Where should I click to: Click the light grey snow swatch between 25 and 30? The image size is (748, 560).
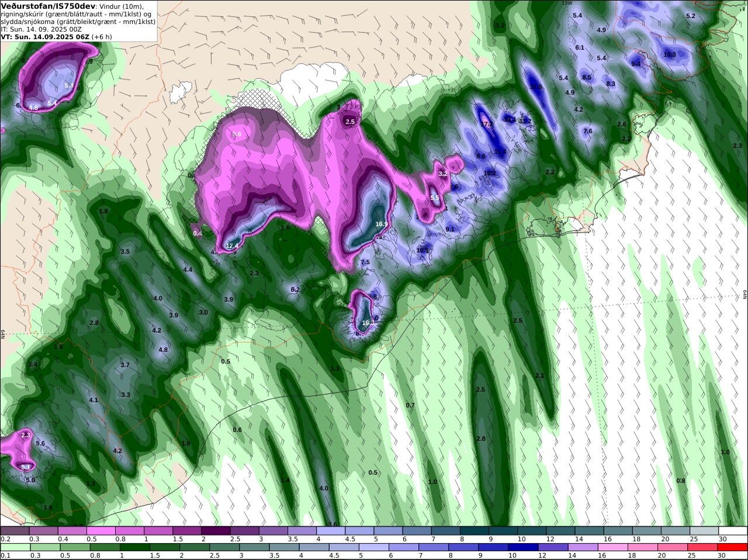704,531
